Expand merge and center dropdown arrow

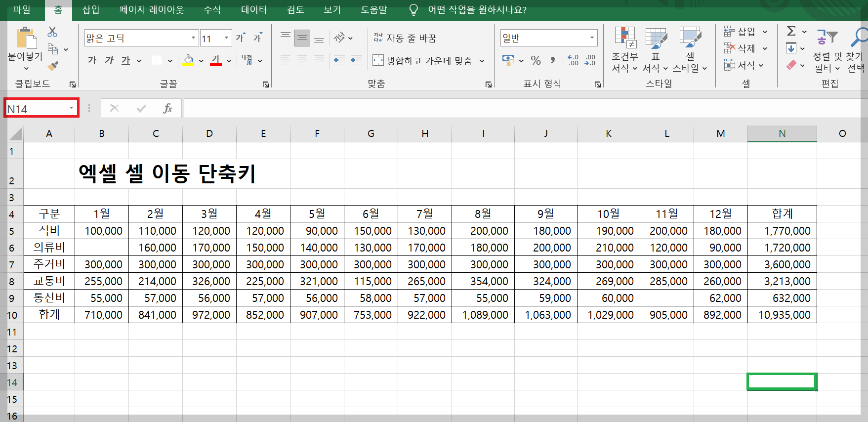tap(482, 61)
